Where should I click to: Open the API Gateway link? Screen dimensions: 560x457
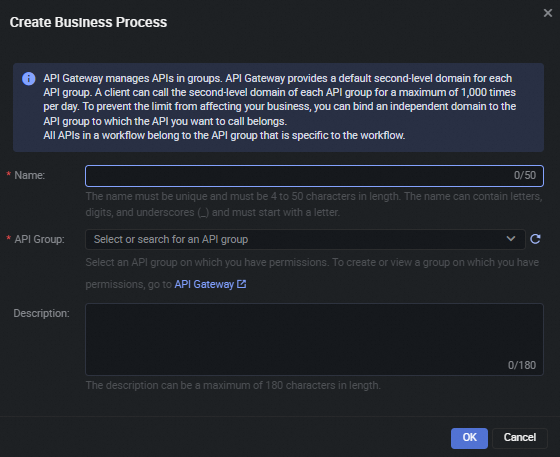pos(204,284)
